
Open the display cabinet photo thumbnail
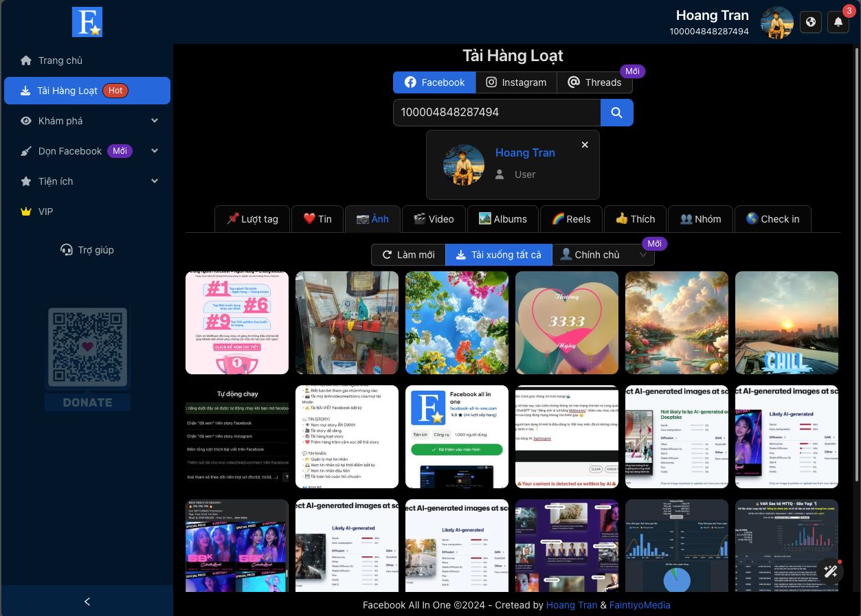click(x=347, y=323)
